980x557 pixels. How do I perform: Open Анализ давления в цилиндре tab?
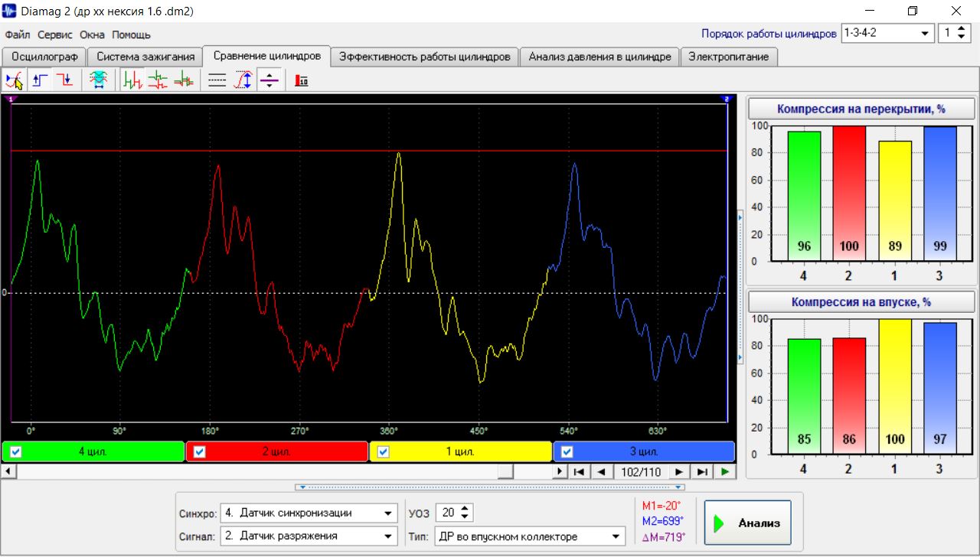click(599, 57)
